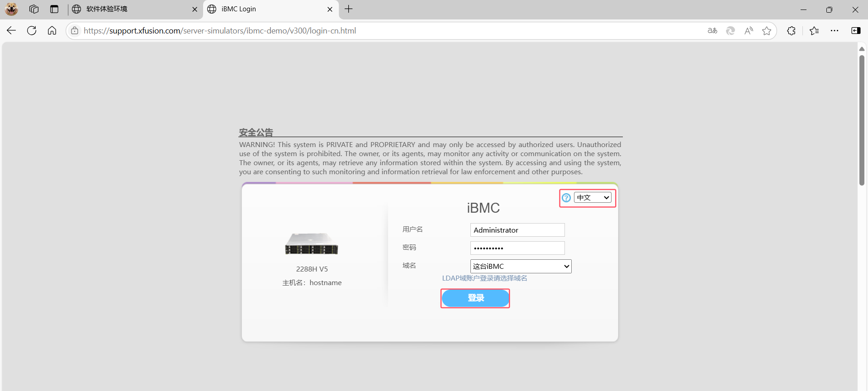Click the 登录 login button
Image resolution: width=868 pixels, height=391 pixels.
(x=475, y=298)
